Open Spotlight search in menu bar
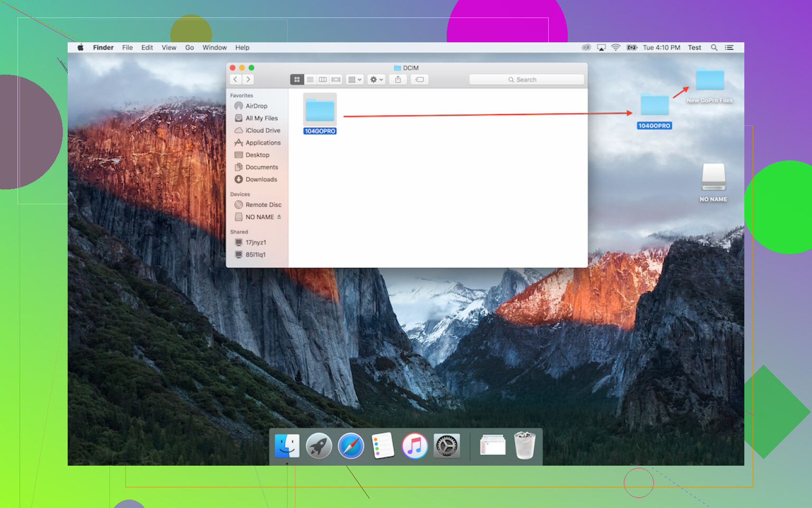 tap(714, 48)
